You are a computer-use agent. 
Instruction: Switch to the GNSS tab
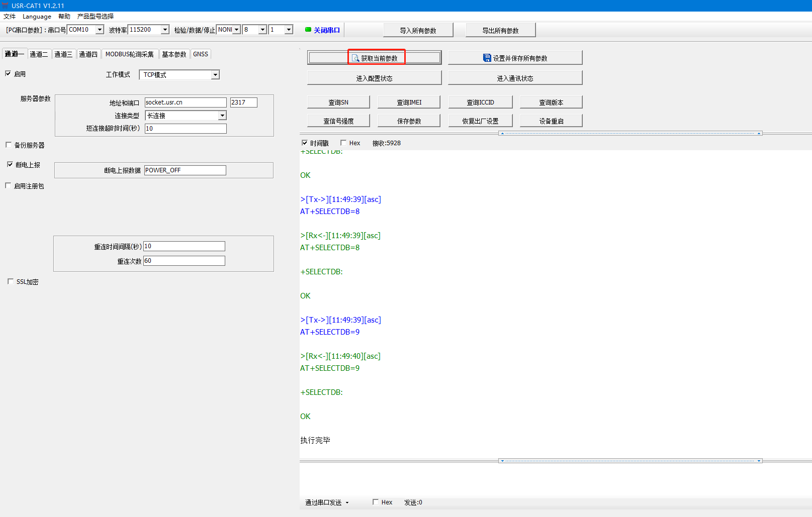click(x=200, y=54)
